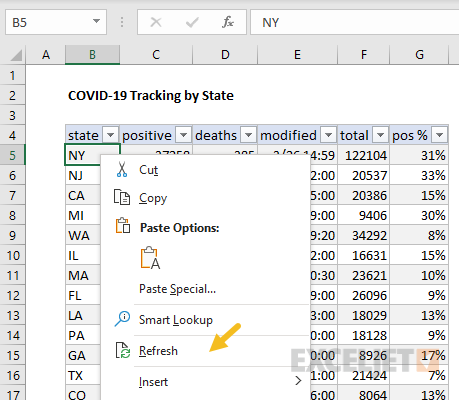
Task: Click the formula bar options dots
Action: click(122, 22)
